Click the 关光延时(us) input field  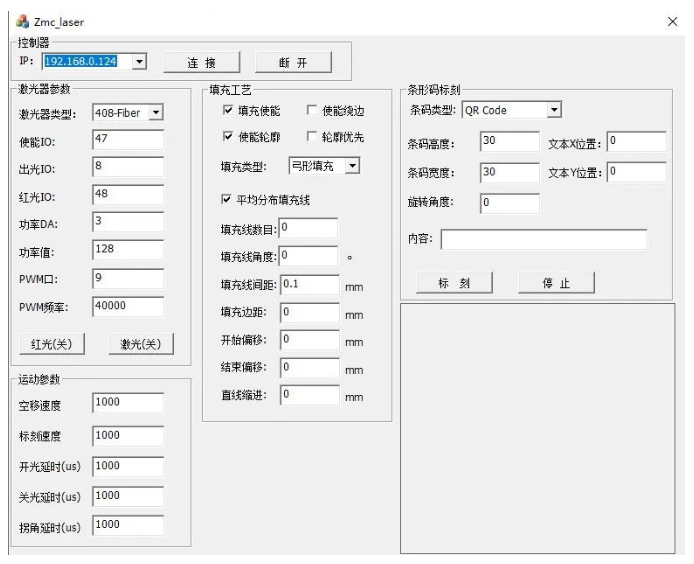pos(128,496)
